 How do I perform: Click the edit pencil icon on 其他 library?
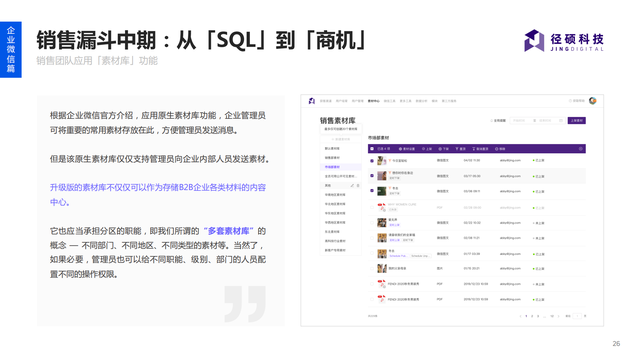click(352, 186)
